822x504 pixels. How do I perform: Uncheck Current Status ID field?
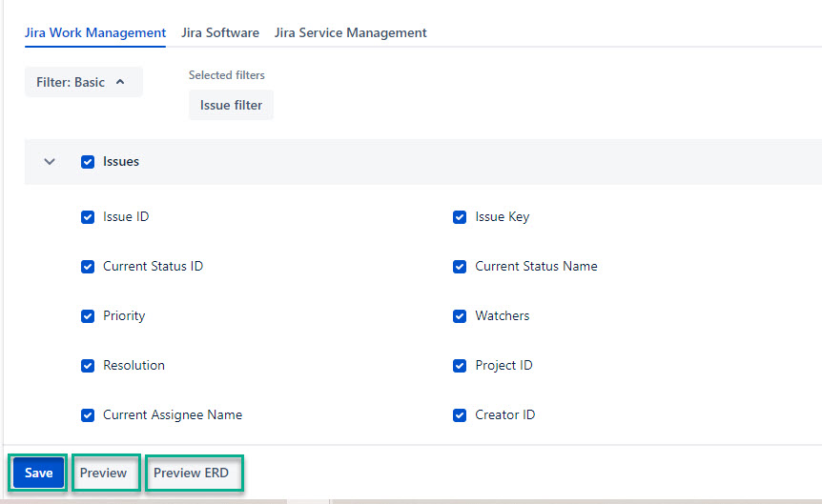(x=88, y=267)
